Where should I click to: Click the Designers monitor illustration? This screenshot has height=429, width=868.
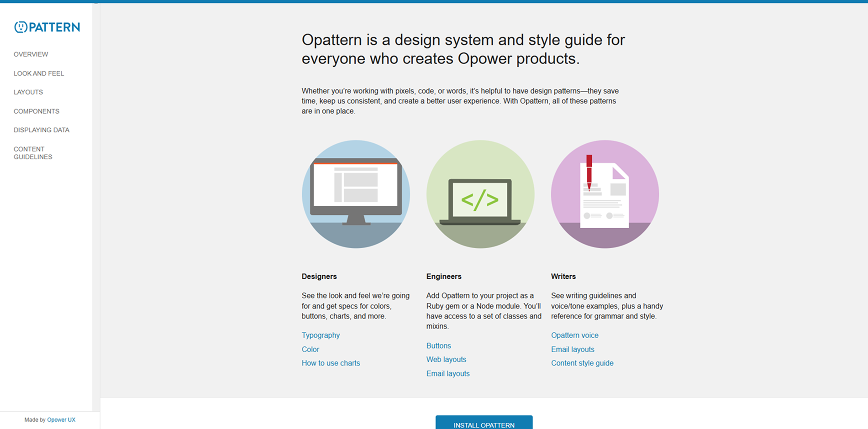pyautogui.click(x=356, y=194)
